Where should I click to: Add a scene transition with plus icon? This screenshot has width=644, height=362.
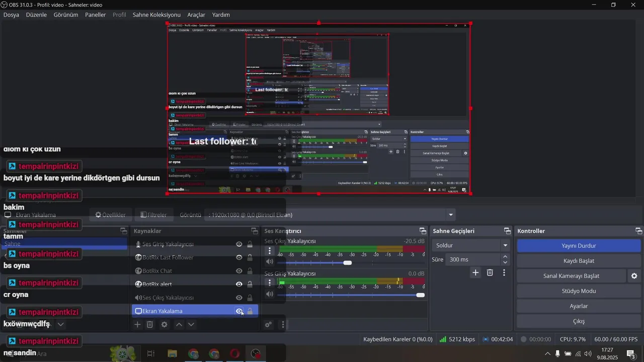(475, 273)
